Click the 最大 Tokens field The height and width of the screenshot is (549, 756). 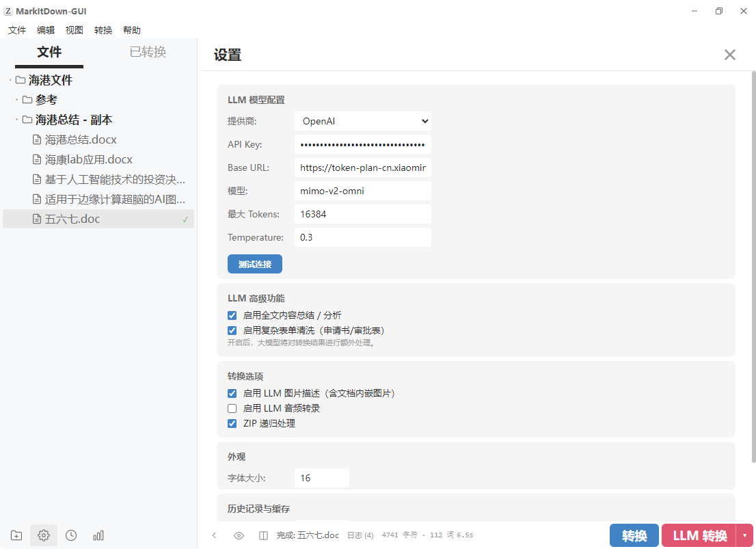(x=362, y=214)
